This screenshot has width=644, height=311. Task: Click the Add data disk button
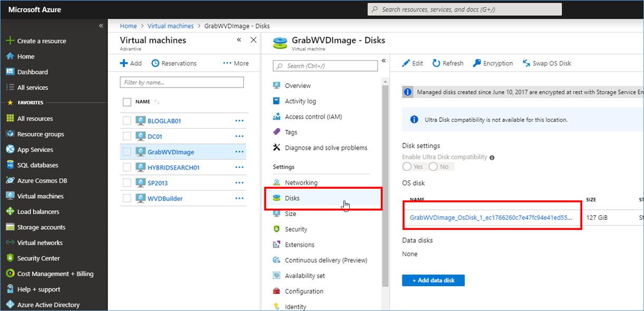click(x=433, y=280)
